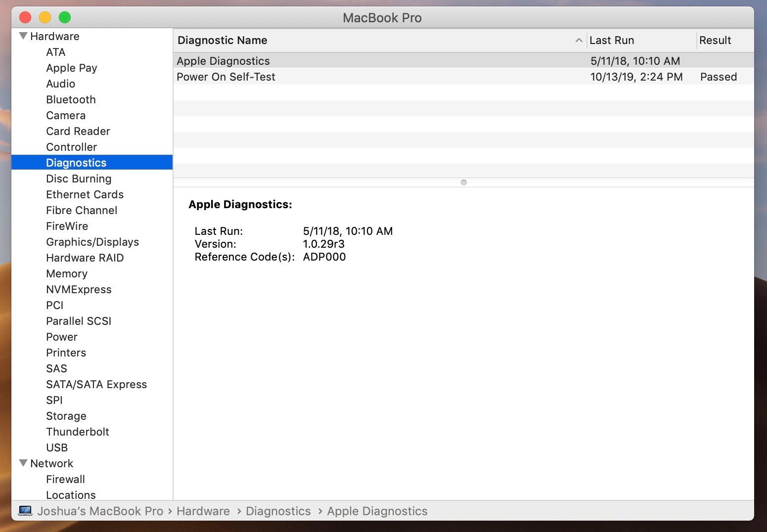Show Power information
The height and width of the screenshot is (532, 767).
tap(62, 337)
